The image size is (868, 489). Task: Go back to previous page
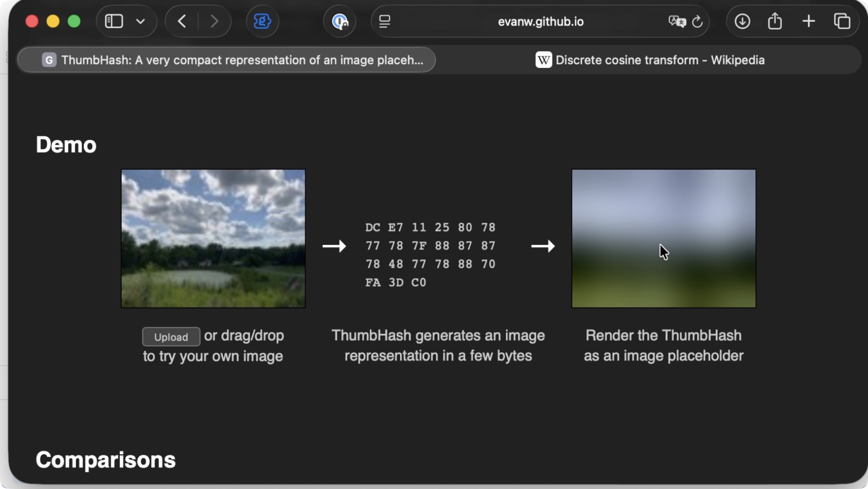point(182,22)
